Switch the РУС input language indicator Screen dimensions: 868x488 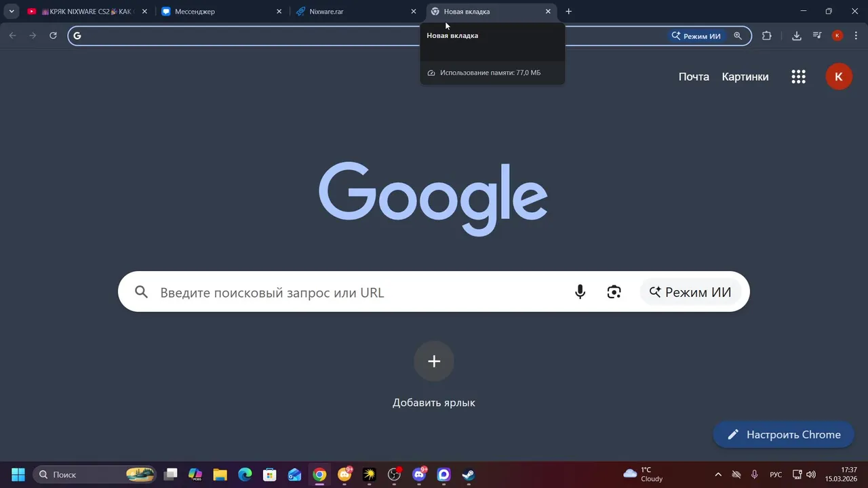776,474
